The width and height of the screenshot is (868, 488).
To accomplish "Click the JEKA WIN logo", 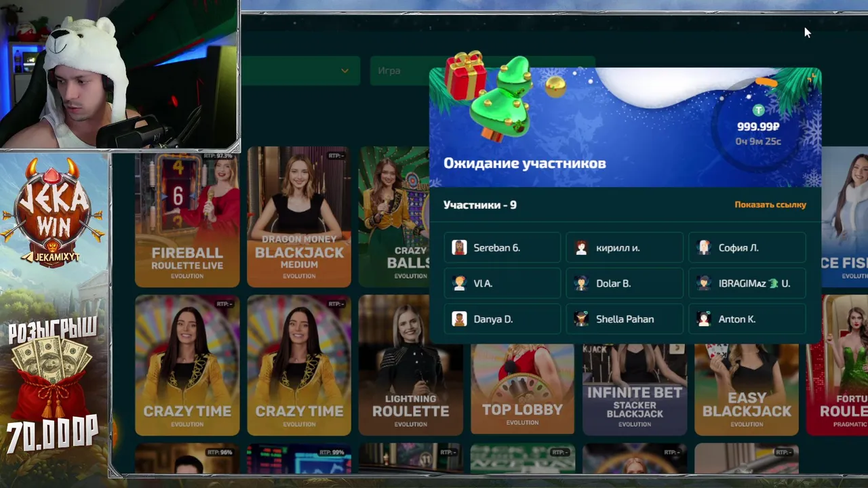I will (53, 211).
